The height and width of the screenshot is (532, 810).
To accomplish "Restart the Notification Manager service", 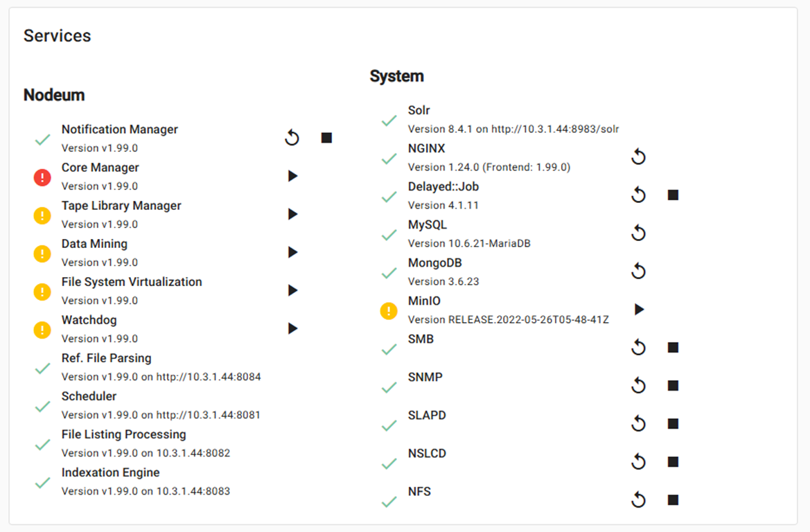I will tap(292, 139).
